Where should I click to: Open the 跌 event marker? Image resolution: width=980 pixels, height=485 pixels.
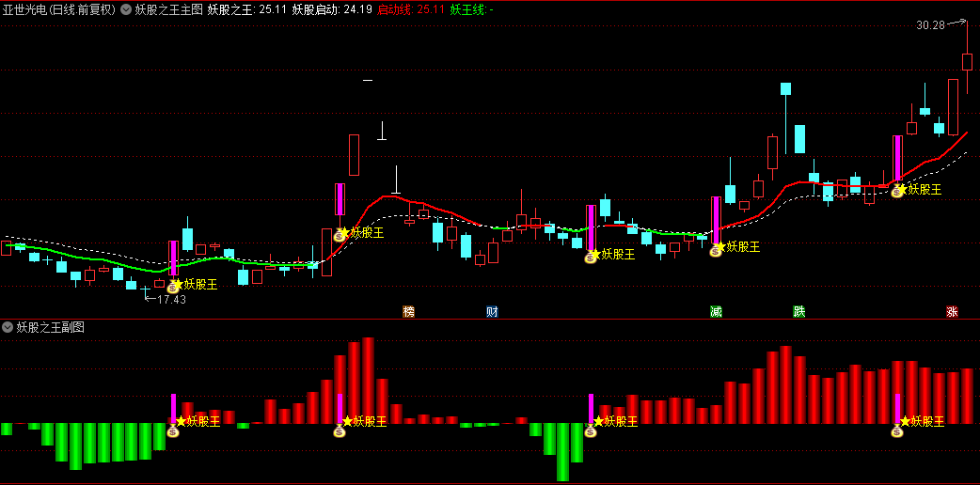(x=798, y=311)
